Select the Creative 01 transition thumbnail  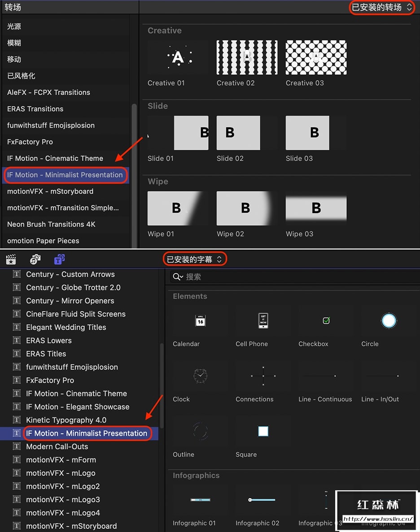tap(178, 57)
